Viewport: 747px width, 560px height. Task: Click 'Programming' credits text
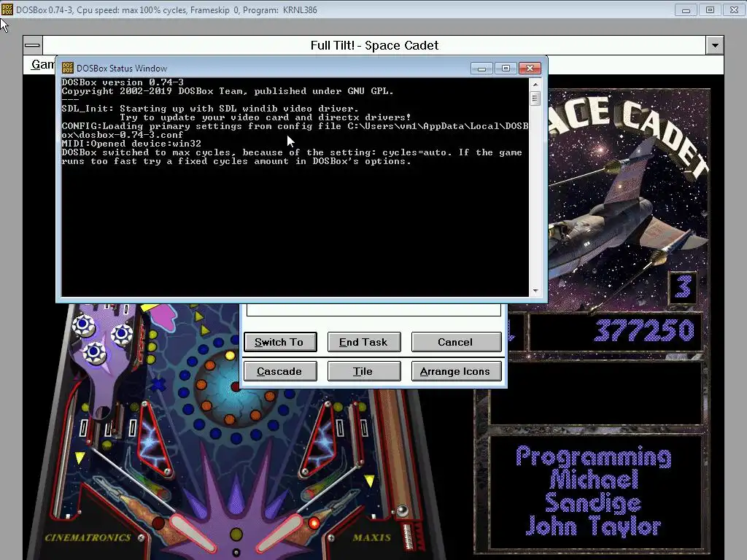[x=594, y=456]
